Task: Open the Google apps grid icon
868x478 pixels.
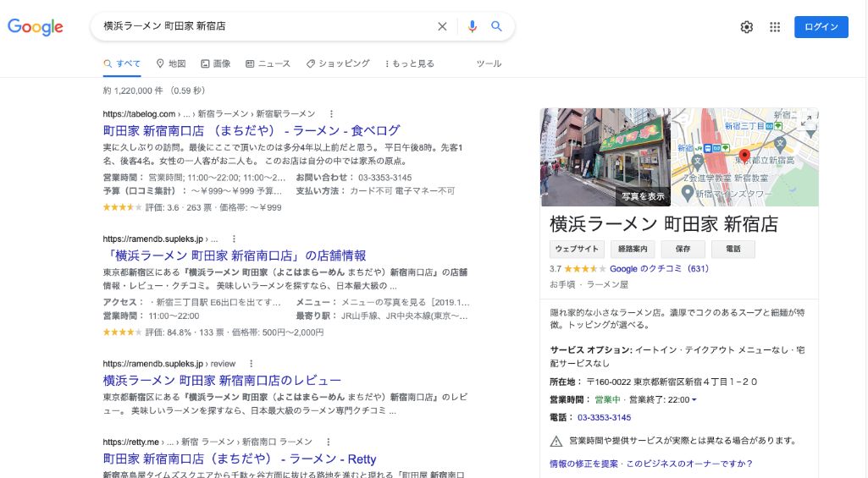Action: 775,26
